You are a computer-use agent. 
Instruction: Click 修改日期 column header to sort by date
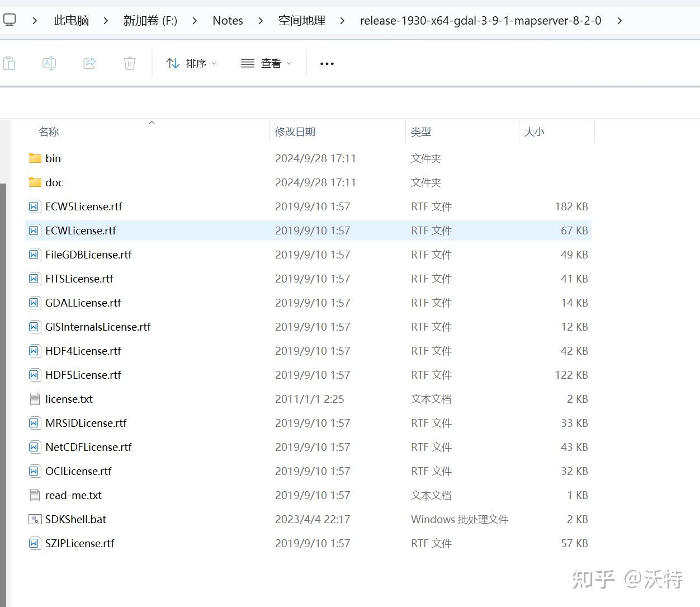[295, 132]
